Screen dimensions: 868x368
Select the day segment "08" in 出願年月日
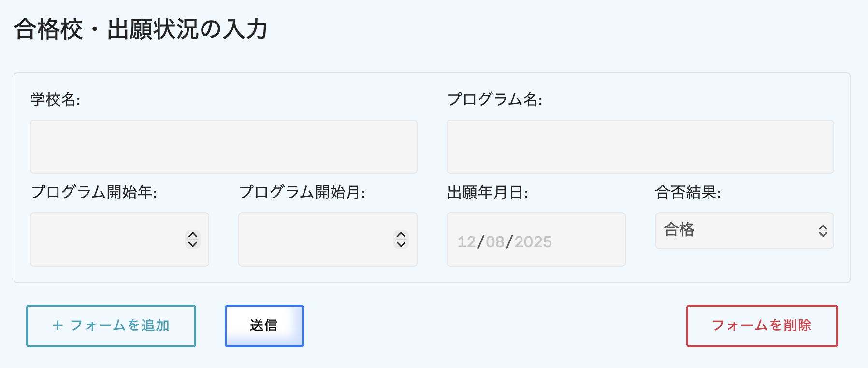[x=495, y=241]
